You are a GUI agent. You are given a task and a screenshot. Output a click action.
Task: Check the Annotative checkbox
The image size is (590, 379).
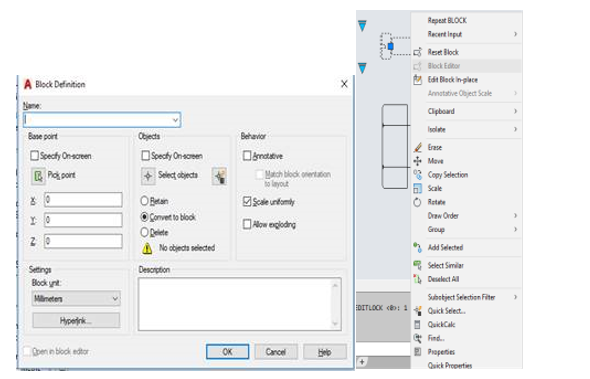(x=247, y=155)
